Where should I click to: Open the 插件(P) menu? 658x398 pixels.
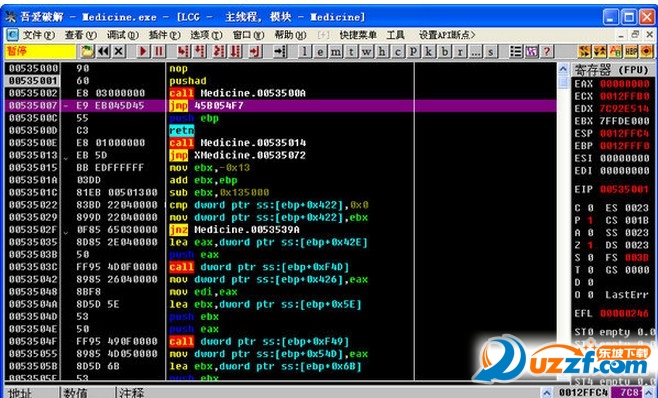[x=164, y=35]
